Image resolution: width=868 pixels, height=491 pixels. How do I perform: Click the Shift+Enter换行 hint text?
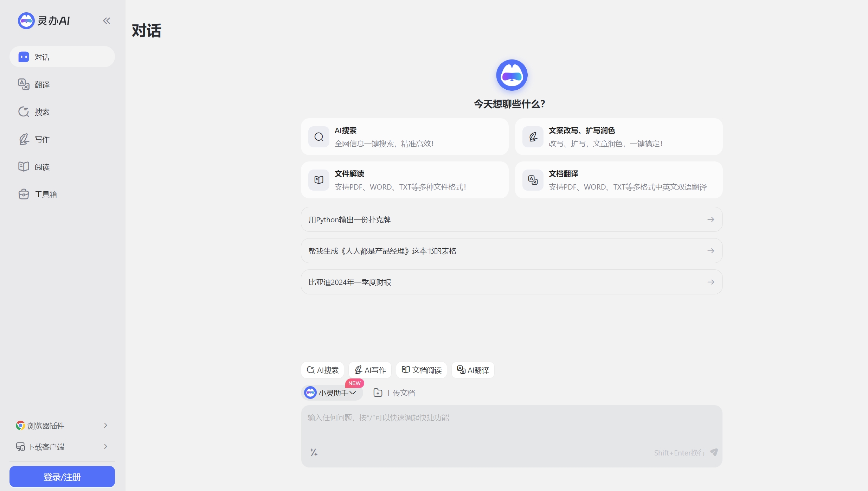click(x=680, y=453)
